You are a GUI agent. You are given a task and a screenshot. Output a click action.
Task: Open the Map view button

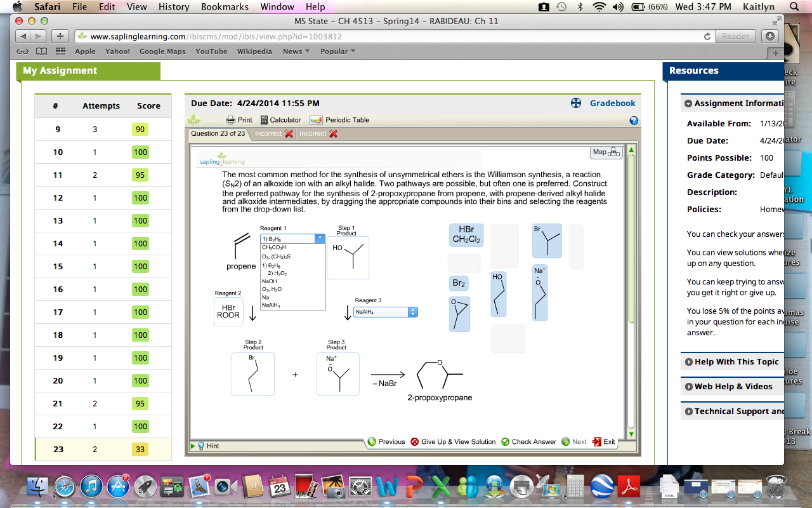point(606,152)
